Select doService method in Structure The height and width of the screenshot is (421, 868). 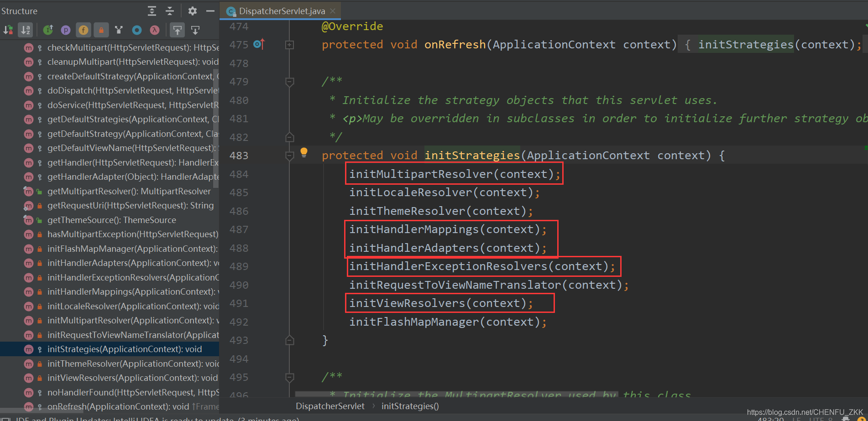110,105
